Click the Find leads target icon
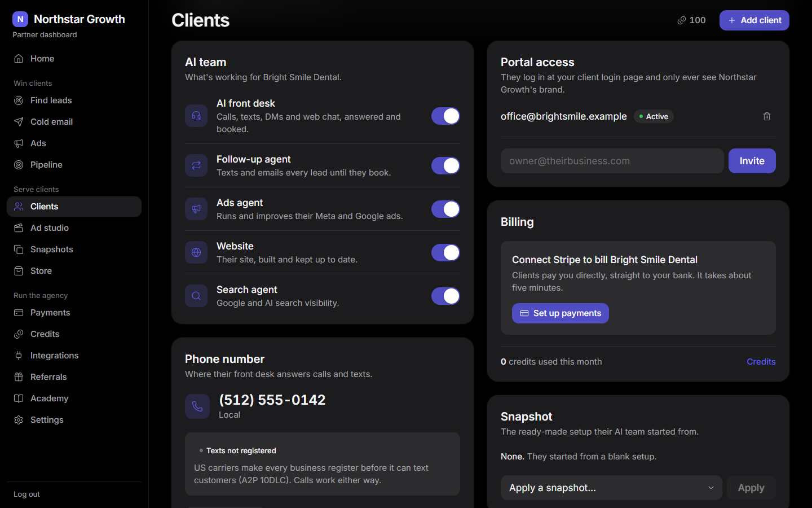The width and height of the screenshot is (812, 508). tap(19, 100)
